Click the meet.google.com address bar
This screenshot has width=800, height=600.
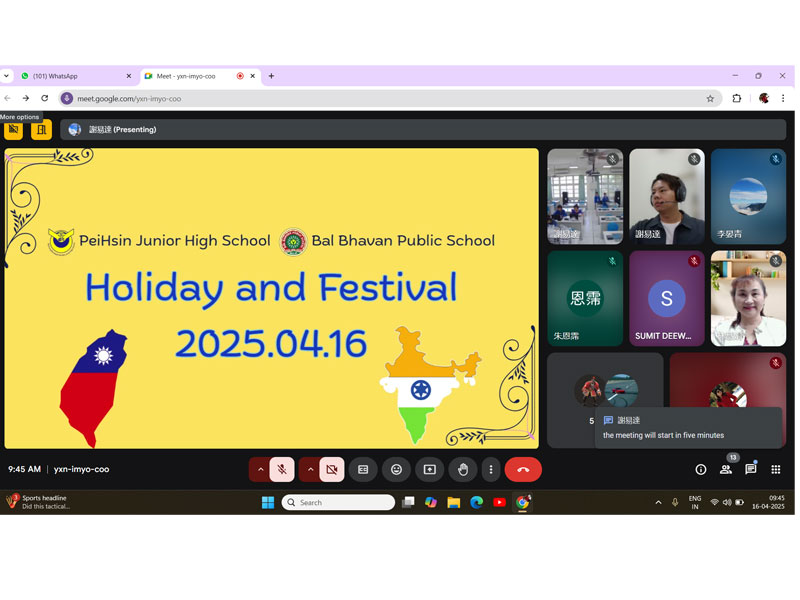point(380,99)
